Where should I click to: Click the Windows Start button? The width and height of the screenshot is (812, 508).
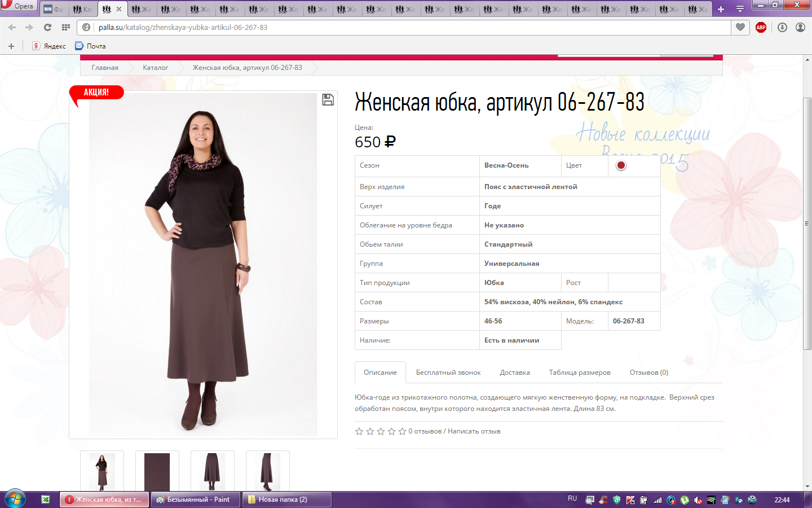point(15,499)
